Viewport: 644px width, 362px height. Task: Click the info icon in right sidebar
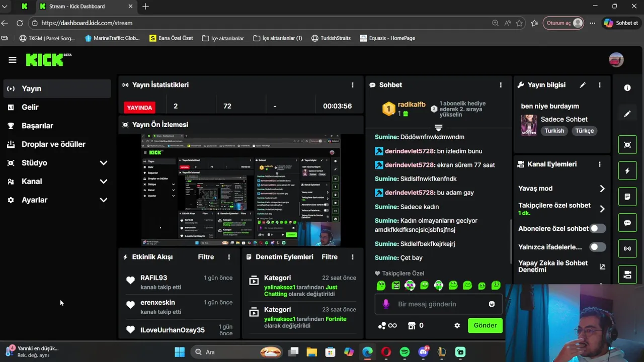click(627, 88)
